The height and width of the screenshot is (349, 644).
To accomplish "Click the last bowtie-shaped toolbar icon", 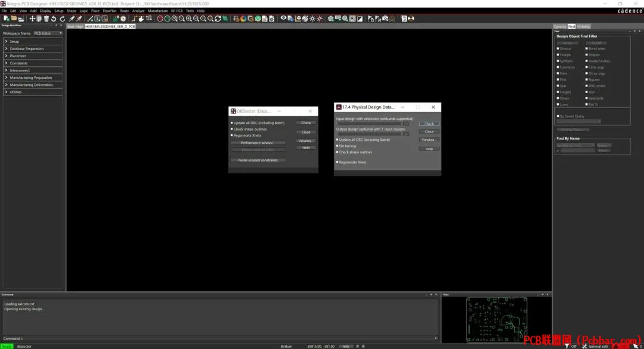I will [411, 18].
